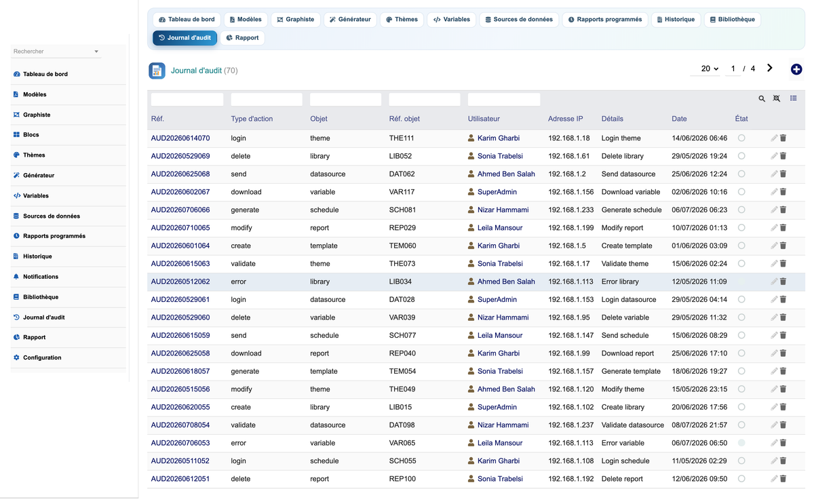Select the Journal d'audit top tab
The image size is (814, 504).
pyautogui.click(x=185, y=38)
